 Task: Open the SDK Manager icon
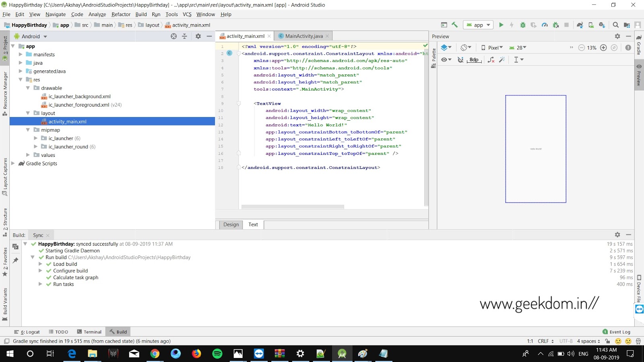click(602, 25)
